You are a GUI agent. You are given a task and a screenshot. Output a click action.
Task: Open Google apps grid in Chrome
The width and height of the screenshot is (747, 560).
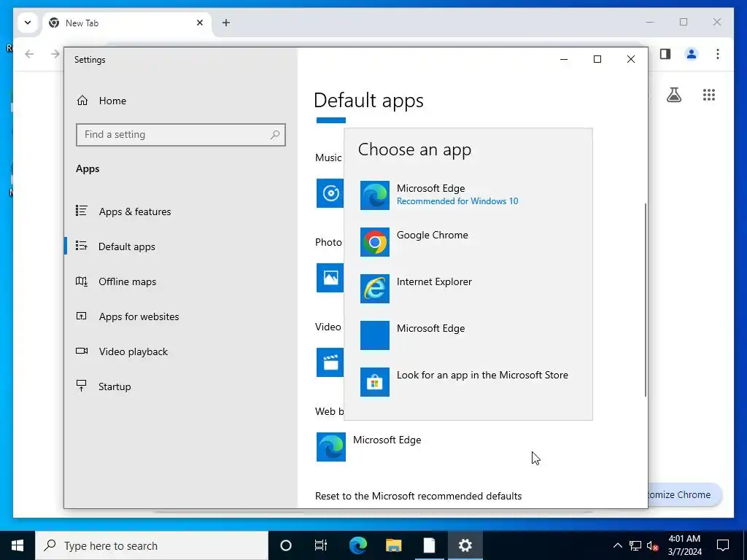(x=709, y=95)
